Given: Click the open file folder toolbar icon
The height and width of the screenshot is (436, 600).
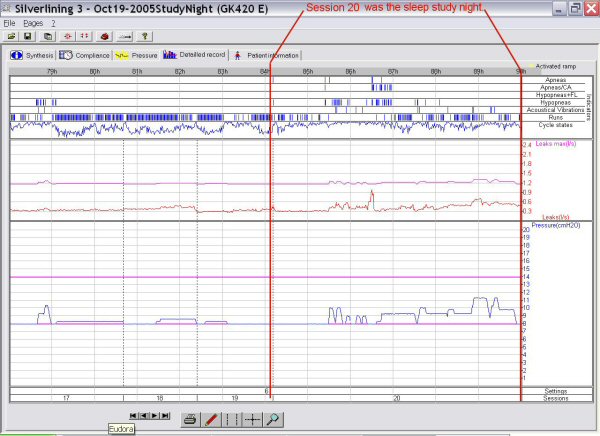Looking at the screenshot, I should (11, 36).
